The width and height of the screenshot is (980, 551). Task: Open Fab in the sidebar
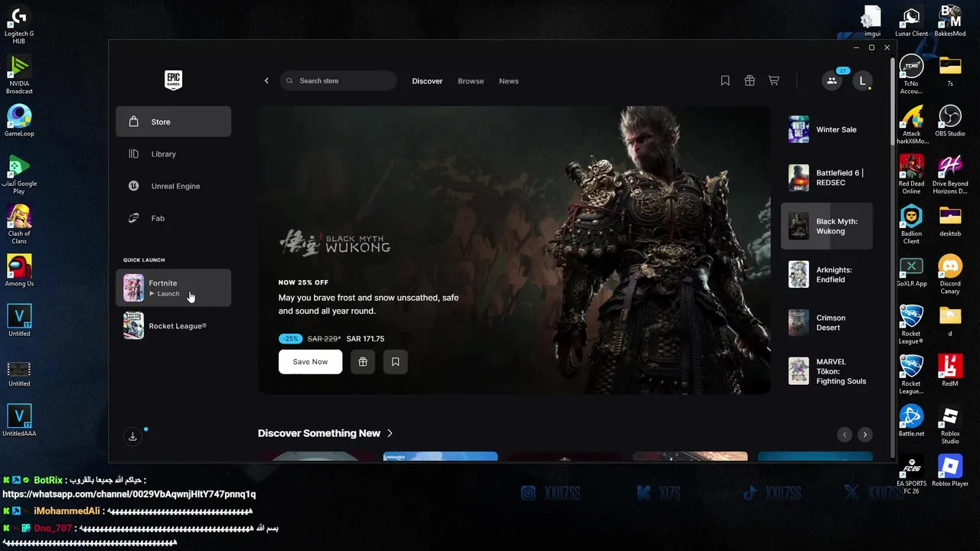(173, 218)
